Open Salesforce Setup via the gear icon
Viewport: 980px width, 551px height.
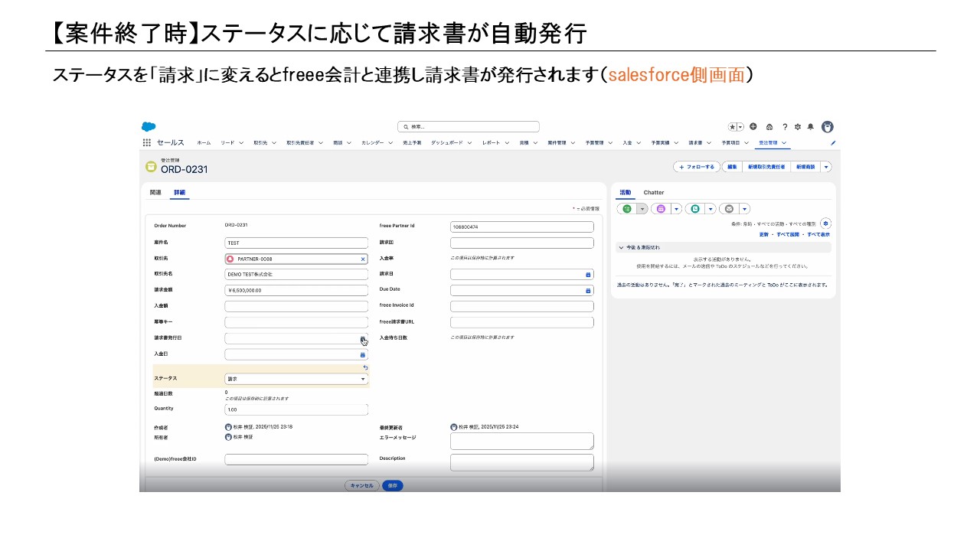(x=799, y=127)
